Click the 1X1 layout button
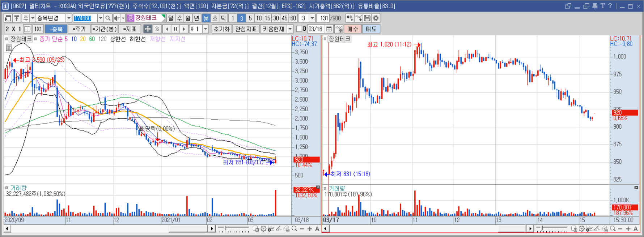The image size is (644, 237). click(x=38, y=29)
